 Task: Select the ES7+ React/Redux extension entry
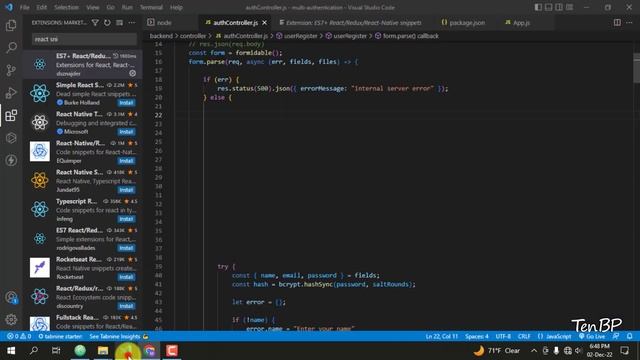[82, 64]
